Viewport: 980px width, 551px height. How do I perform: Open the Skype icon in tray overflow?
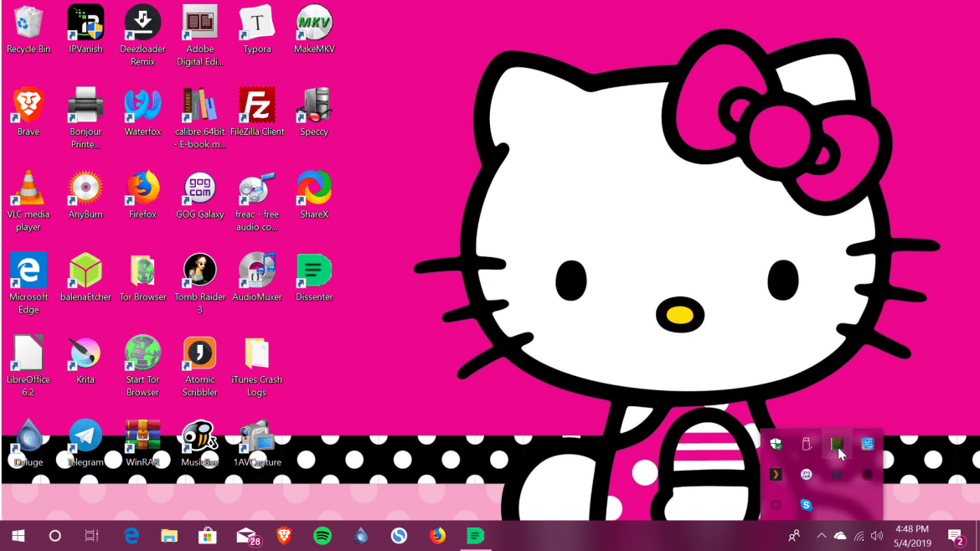[807, 505]
